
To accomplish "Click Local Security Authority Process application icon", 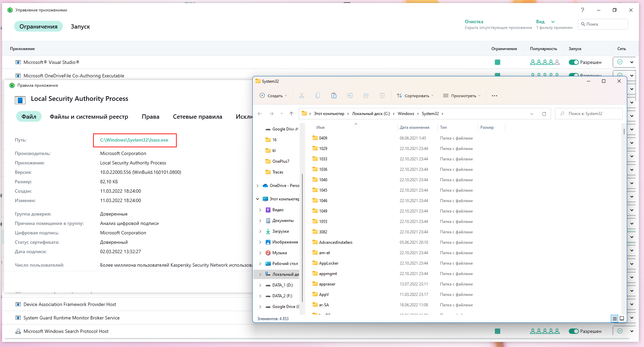I will coord(20,100).
